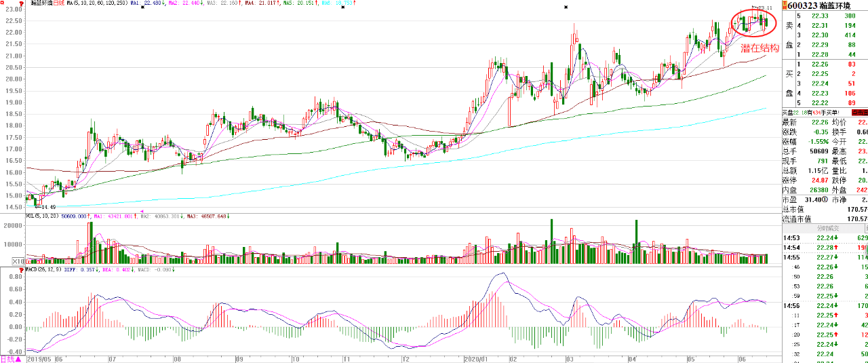The height and width of the screenshot is (363, 868).
Task: Click the magenta arrow marker above the volume panel
Action: tap(142, 212)
